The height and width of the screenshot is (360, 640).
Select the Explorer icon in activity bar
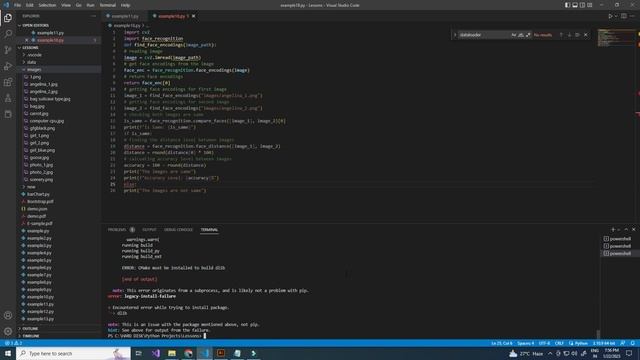point(8,18)
